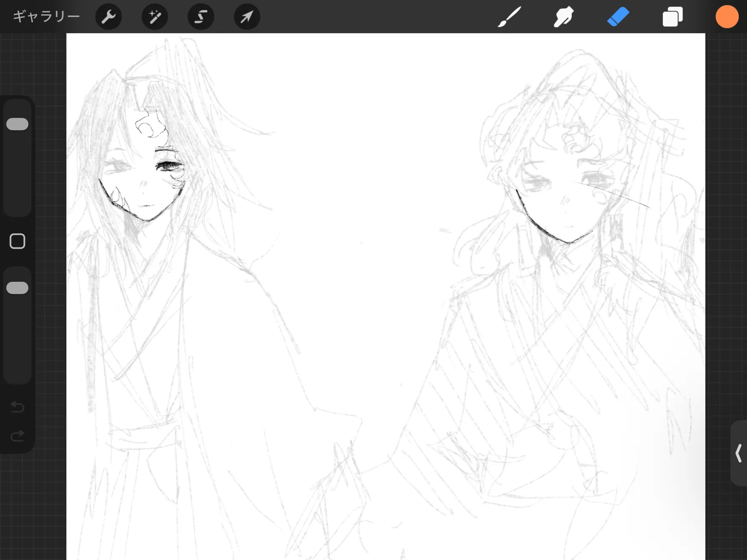Open the orange color picker

coord(727,16)
